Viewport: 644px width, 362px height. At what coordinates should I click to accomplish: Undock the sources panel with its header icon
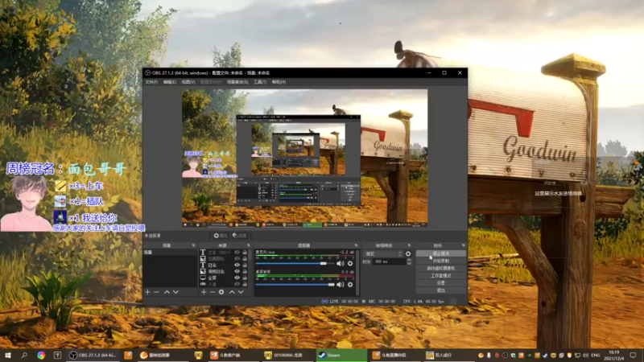[x=248, y=245]
